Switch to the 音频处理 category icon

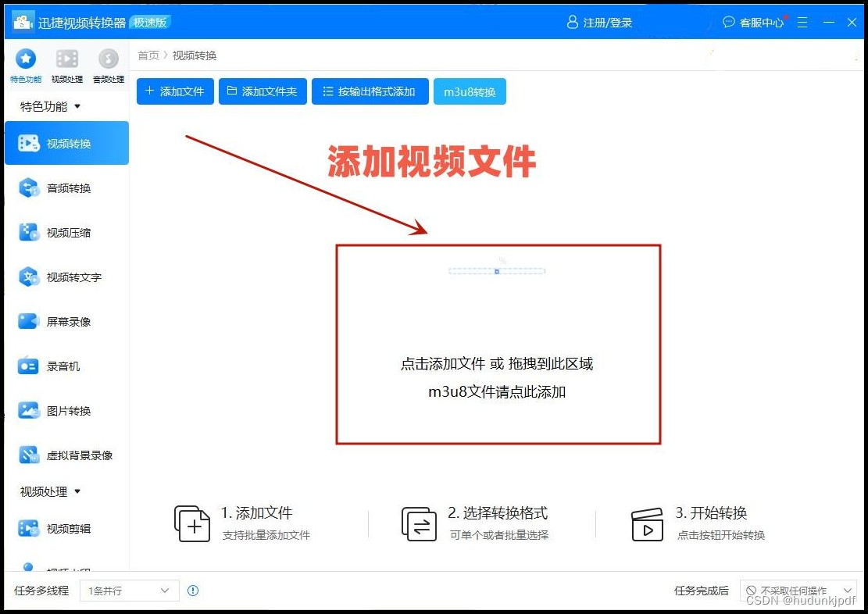pos(108,61)
